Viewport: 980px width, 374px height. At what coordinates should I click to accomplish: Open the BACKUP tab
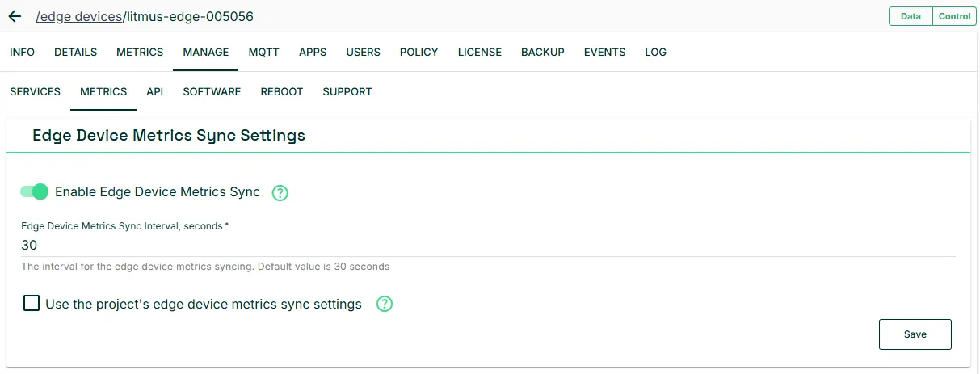(x=543, y=52)
